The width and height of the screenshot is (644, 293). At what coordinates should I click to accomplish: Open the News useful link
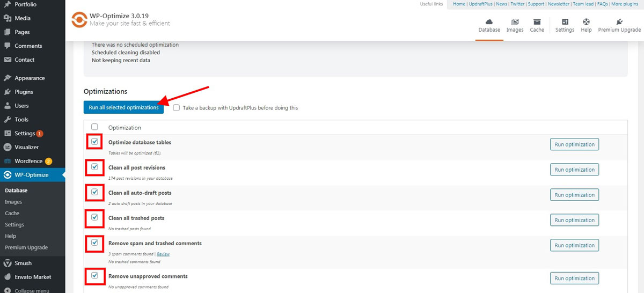point(501,4)
